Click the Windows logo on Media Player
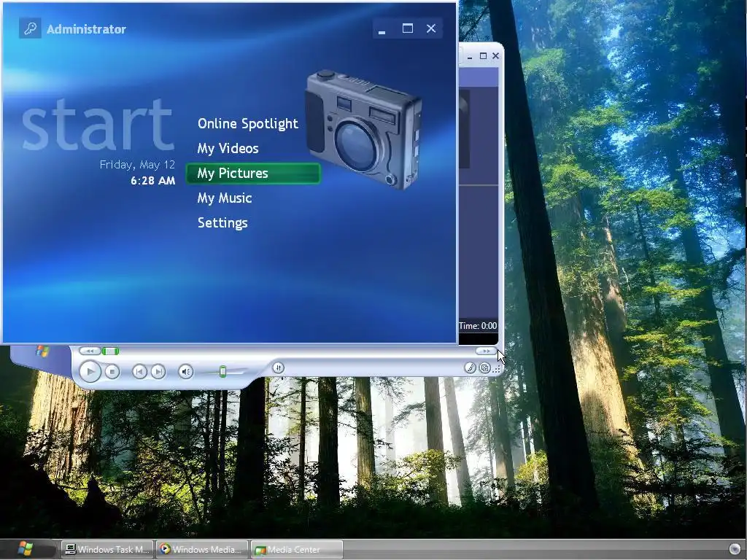This screenshot has height=560, width=747. click(x=42, y=351)
